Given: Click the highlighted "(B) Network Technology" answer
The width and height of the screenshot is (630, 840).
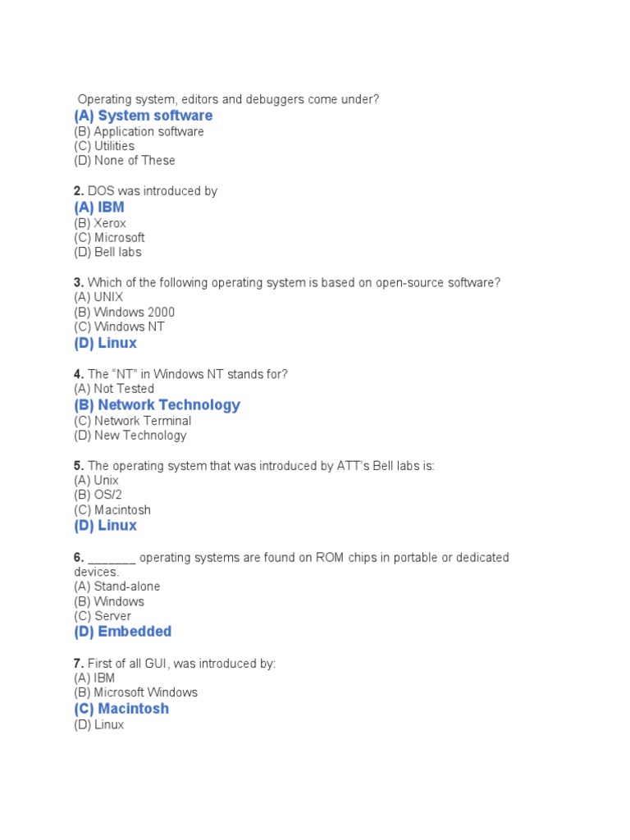Looking at the screenshot, I should 157,404.
